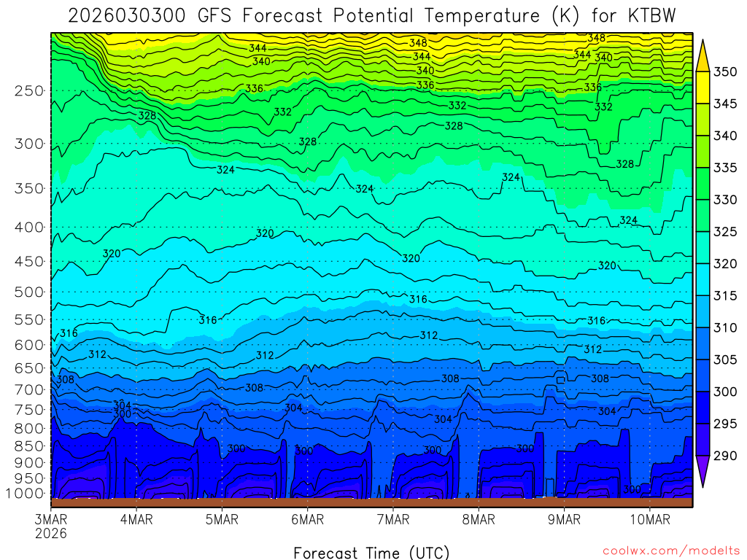Select the 10MAR time axis label
Viewport: 747px width, 560px height.
[650, 519]
